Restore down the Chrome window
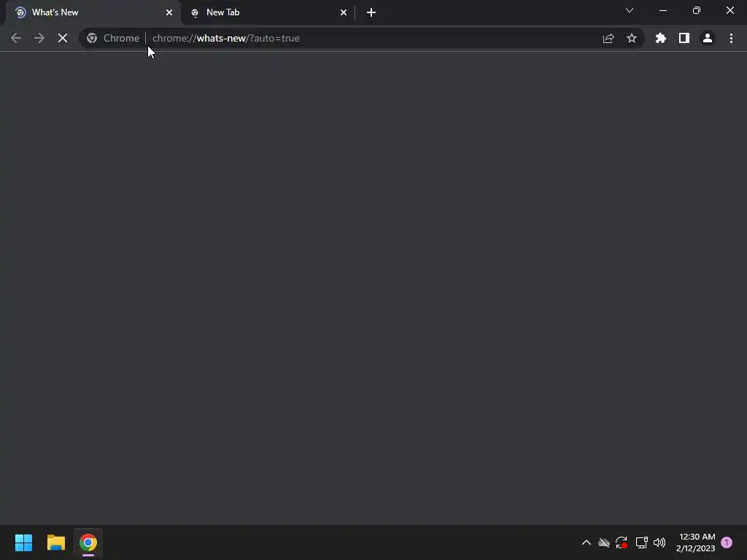 (x=697, y=10)
